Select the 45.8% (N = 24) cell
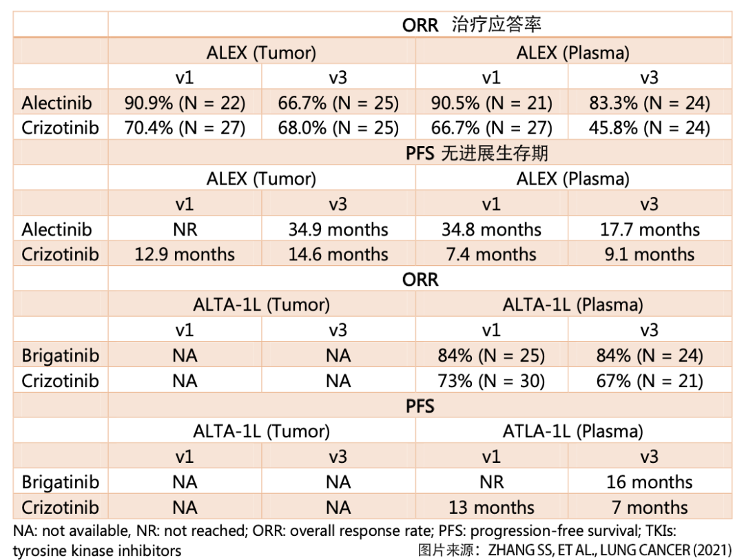This screenshot has height=560, width=744. [x=649, y=128]
